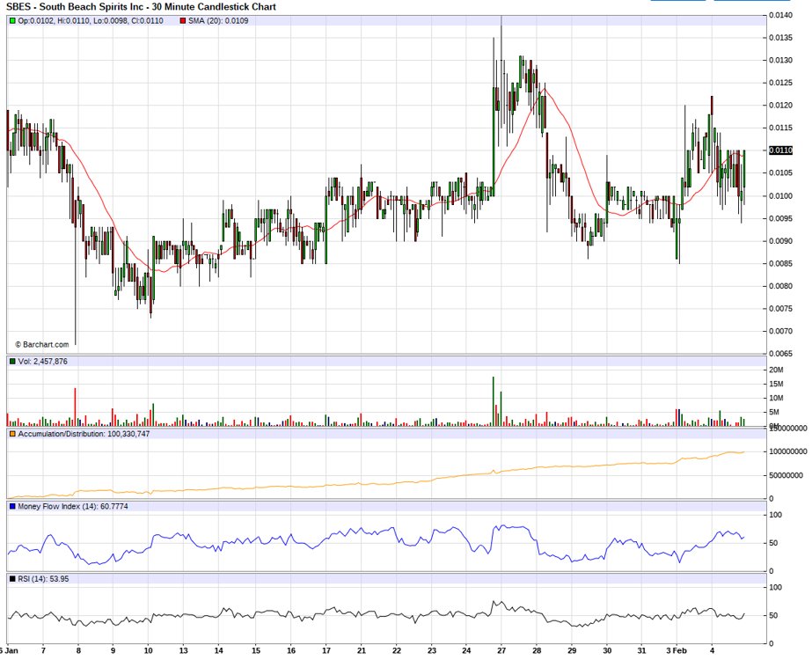
Task: Click the '21' date label on time axis
Action: click(x=362, y=650)
